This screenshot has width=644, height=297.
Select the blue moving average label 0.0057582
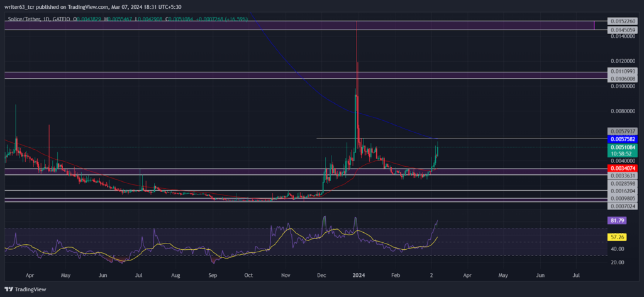pos(623,139)
